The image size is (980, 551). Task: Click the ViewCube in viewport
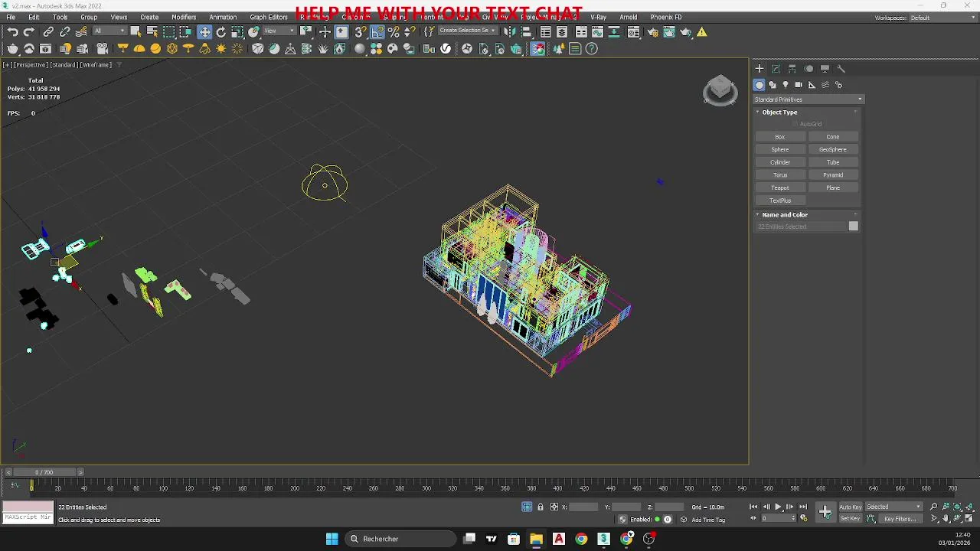click(720, 91)
